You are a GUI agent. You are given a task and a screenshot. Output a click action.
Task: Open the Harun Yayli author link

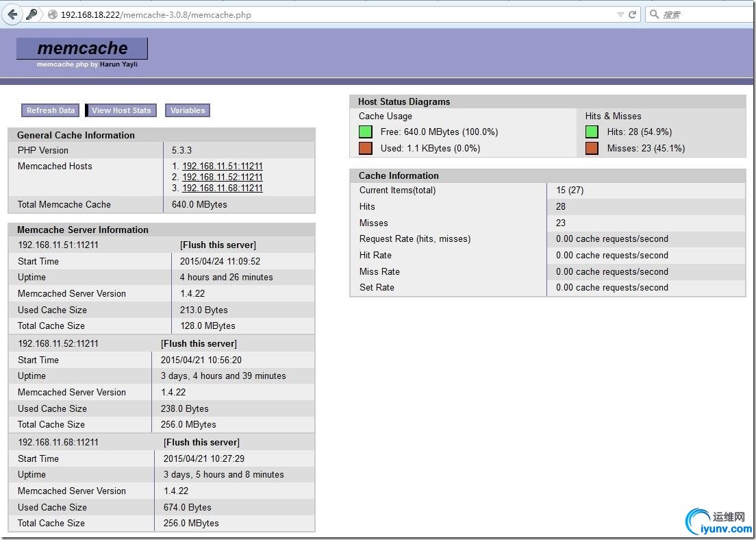tap(118, 64)
